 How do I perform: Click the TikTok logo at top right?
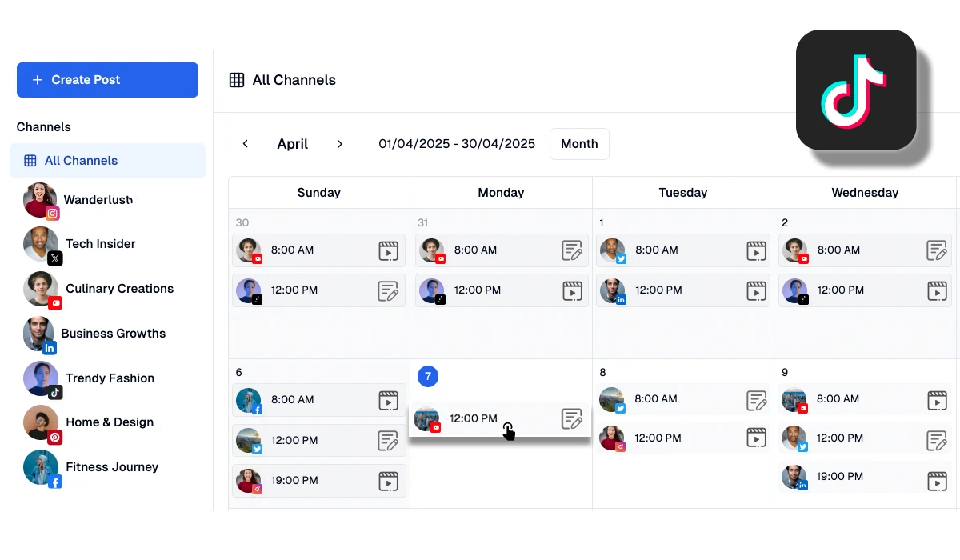pos(856,90)
